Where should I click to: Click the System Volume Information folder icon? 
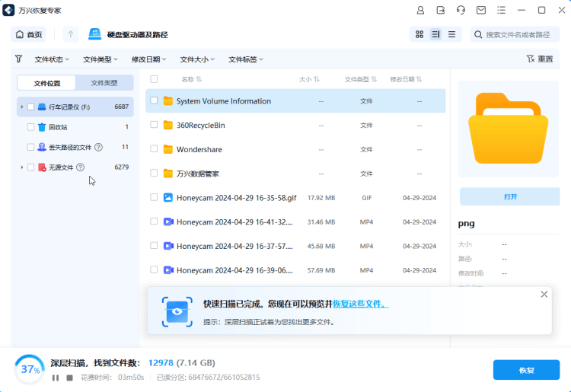(168, 100)
